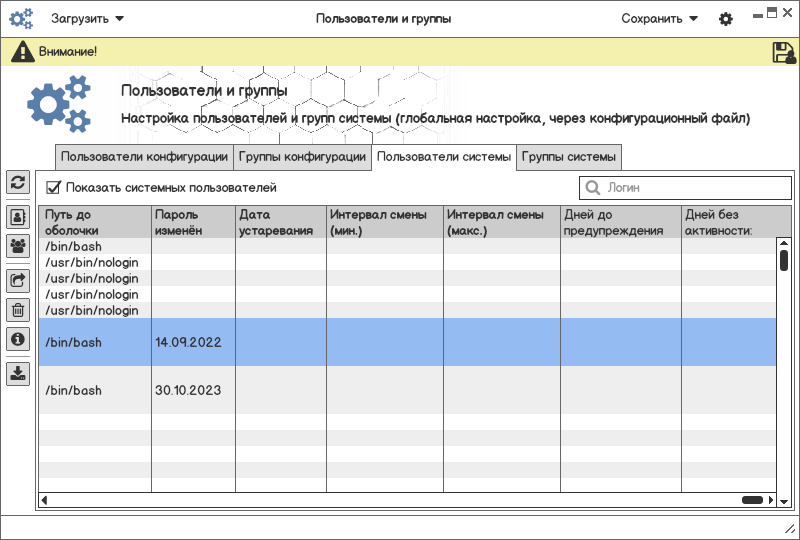Click the 'Логин' search input field
The height and width of the screenshot is (540, 800).
coord(685,187)
